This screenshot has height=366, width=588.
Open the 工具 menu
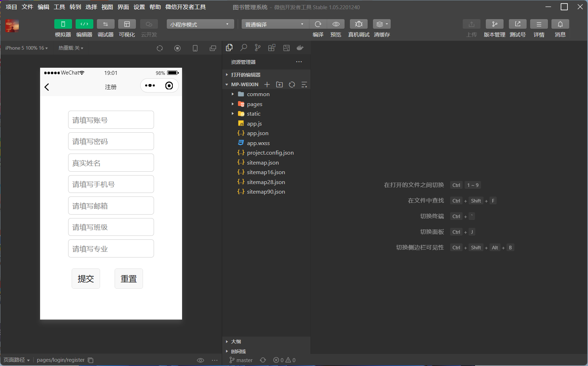click(x=59, y=7)
